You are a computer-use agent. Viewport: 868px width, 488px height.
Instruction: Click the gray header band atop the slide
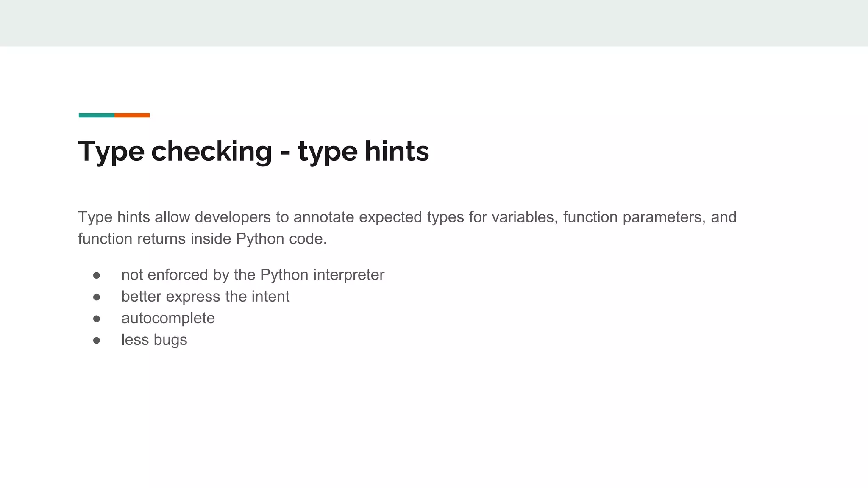434,23
